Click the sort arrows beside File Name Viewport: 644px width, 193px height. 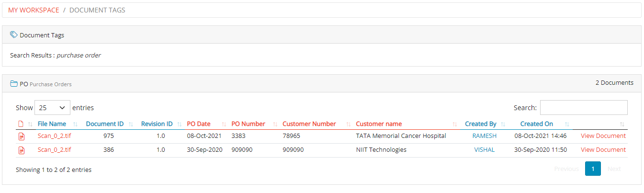[76, 124]
